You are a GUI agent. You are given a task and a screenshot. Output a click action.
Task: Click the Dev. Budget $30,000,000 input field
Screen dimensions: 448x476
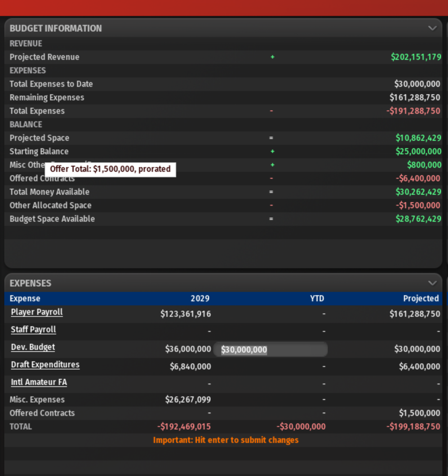coord(270,349)
